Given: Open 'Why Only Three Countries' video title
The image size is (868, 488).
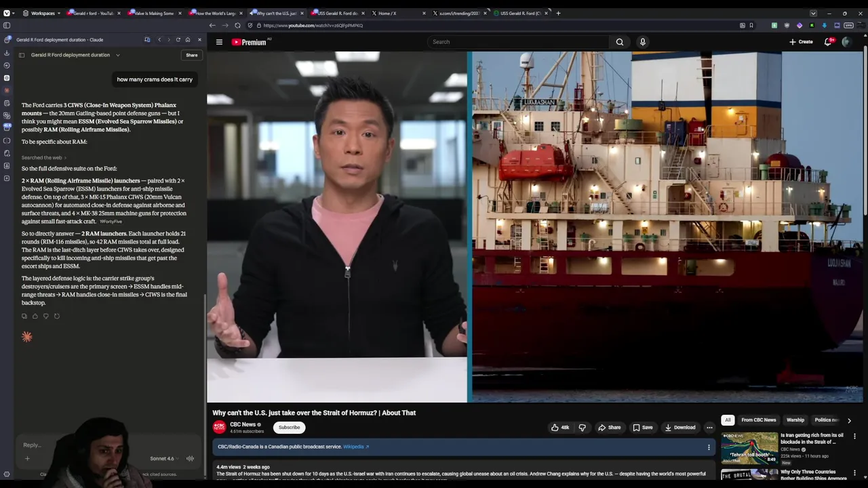Looking at the screenshot, I should click(x=814, y=474).
